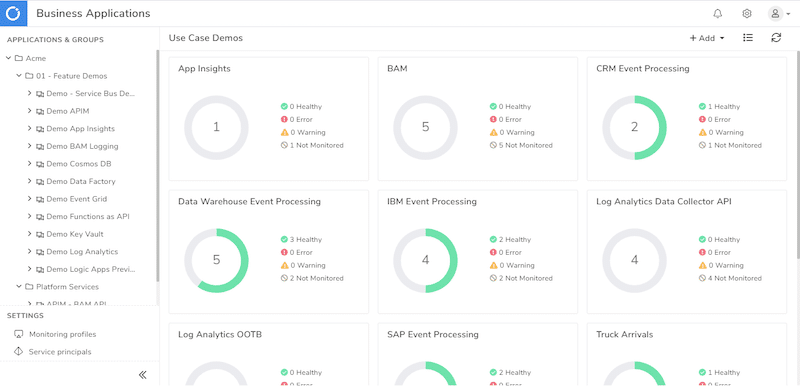800x386 pixels.
Task: Collapse the 01 - Feature Demos folder
Action: 19,76
